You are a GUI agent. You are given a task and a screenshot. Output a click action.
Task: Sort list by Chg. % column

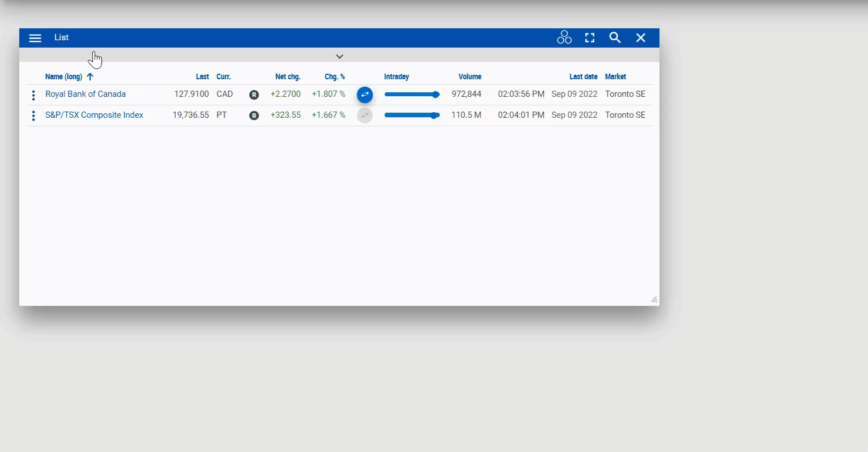(x=334, y=77)
